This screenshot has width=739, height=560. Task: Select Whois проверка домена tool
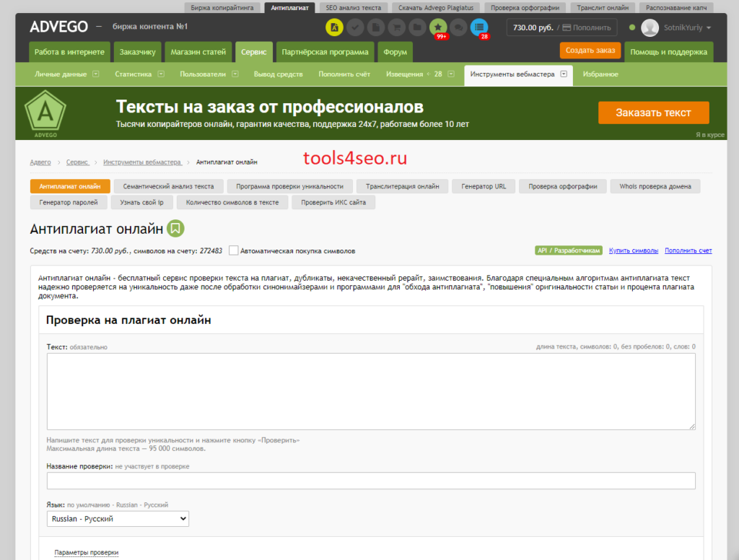click(655, 186)
